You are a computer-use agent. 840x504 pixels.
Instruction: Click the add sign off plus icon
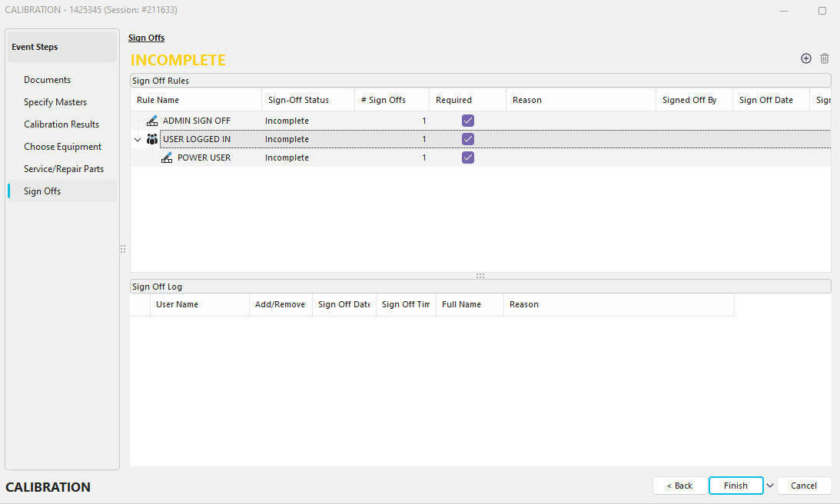tap(806, 58)
